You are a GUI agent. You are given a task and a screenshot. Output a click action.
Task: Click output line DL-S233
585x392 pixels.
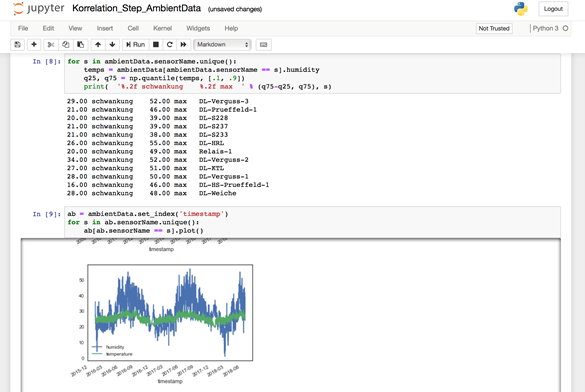147,135
